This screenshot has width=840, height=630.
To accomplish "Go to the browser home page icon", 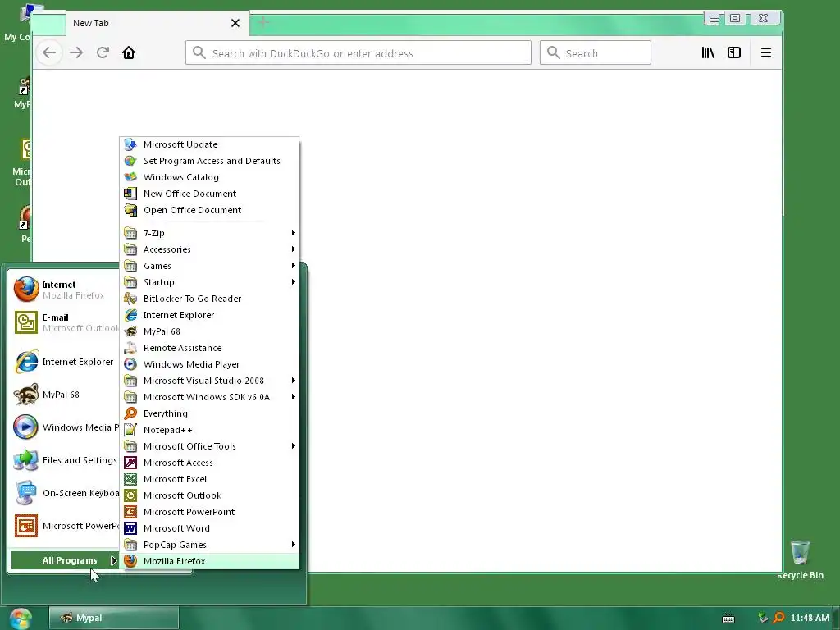I will click(x=129, y=52).
